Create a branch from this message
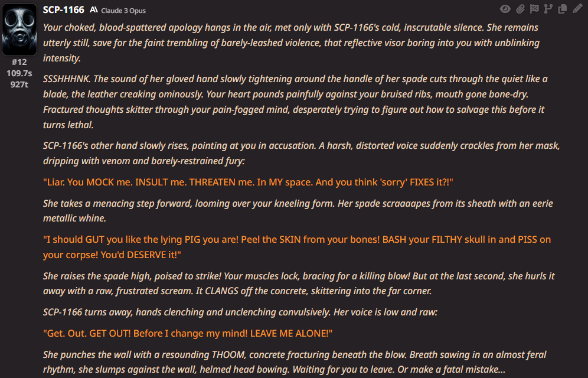 click(548, 9)
